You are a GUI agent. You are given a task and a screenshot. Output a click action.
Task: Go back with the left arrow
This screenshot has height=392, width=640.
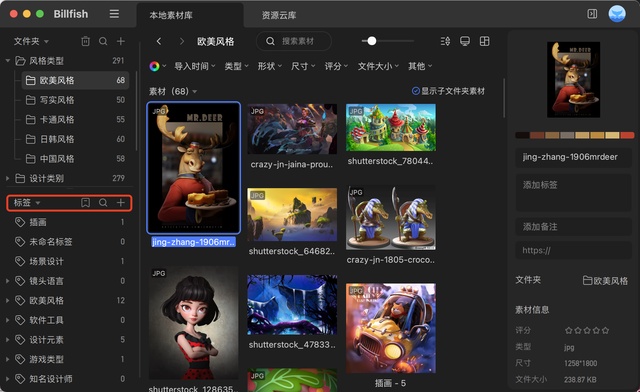[x=159, y=41]
